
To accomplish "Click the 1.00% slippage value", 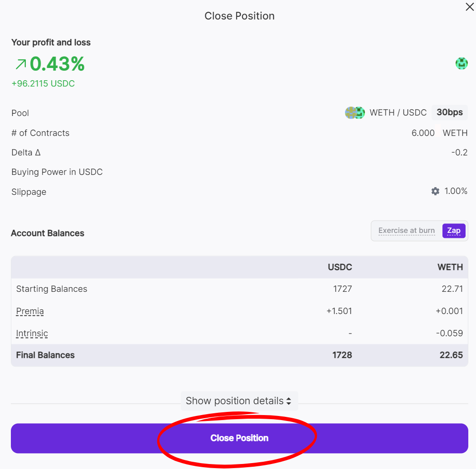I will pyautogui.click(x=456, y=191).
